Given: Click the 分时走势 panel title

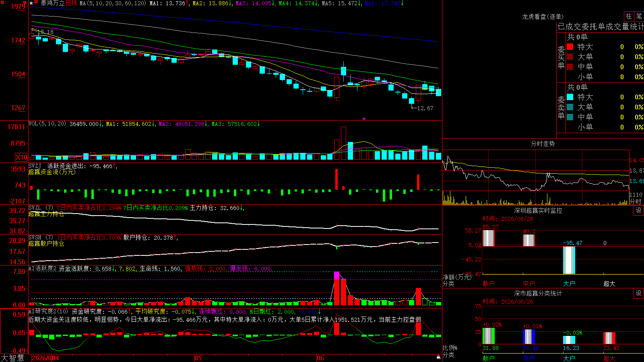Looking at the screenshot, I should click(x=543, y=144).
